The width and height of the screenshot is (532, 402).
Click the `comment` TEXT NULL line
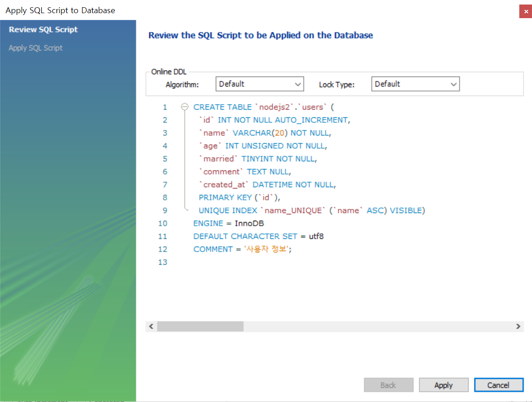(x=245, y=171)
